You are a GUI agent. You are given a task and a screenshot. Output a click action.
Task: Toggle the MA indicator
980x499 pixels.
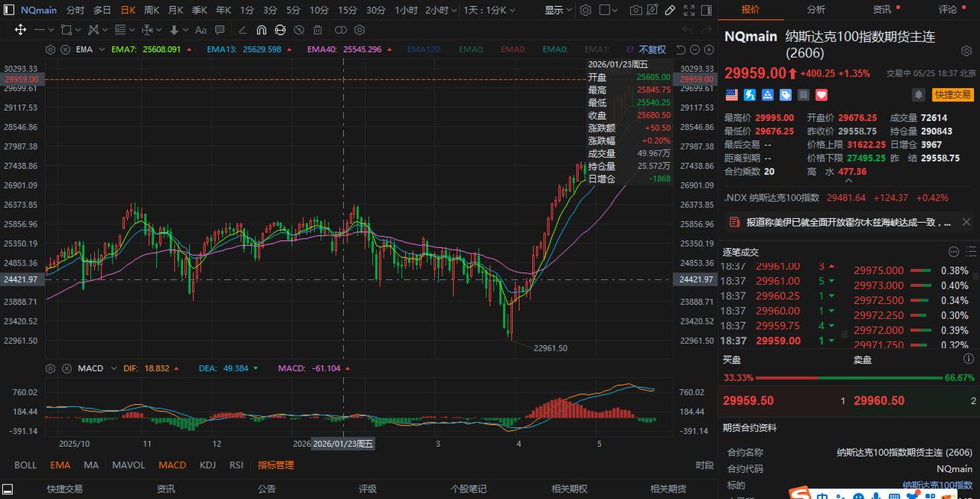pos(91,465)
